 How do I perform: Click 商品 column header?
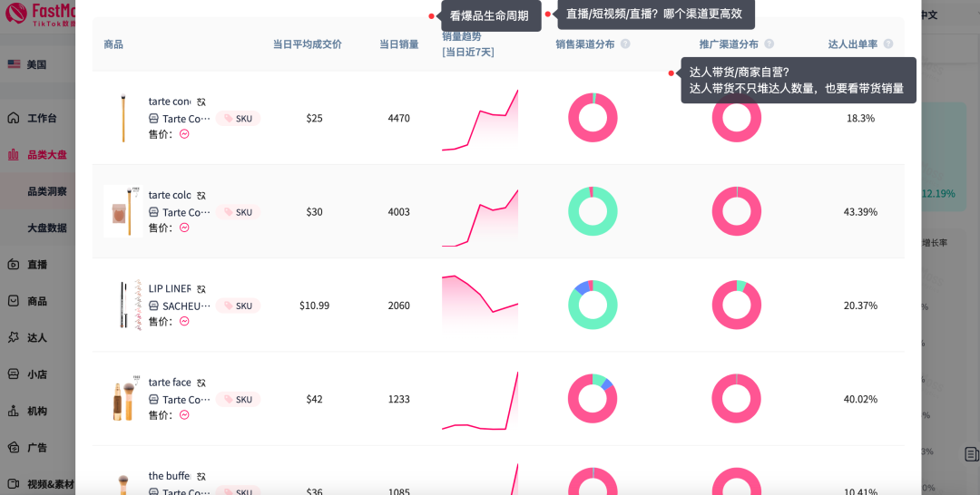click(113, 44)
